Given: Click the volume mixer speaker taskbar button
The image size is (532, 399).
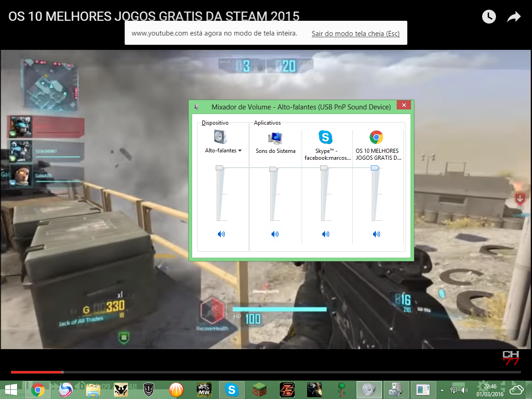Looking at the screenshot, I should (x=369, y=390).
